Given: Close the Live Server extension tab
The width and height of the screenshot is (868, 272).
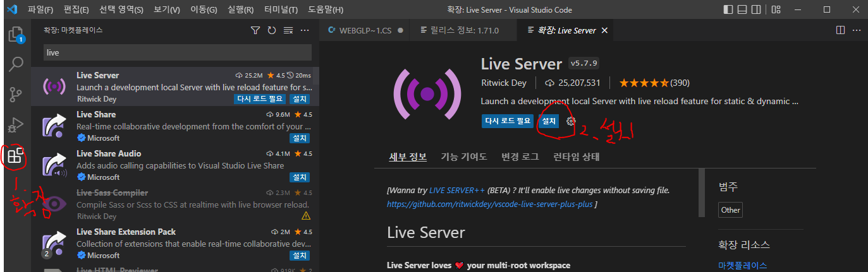Looking at the screenshot, I should click(604, 30).
